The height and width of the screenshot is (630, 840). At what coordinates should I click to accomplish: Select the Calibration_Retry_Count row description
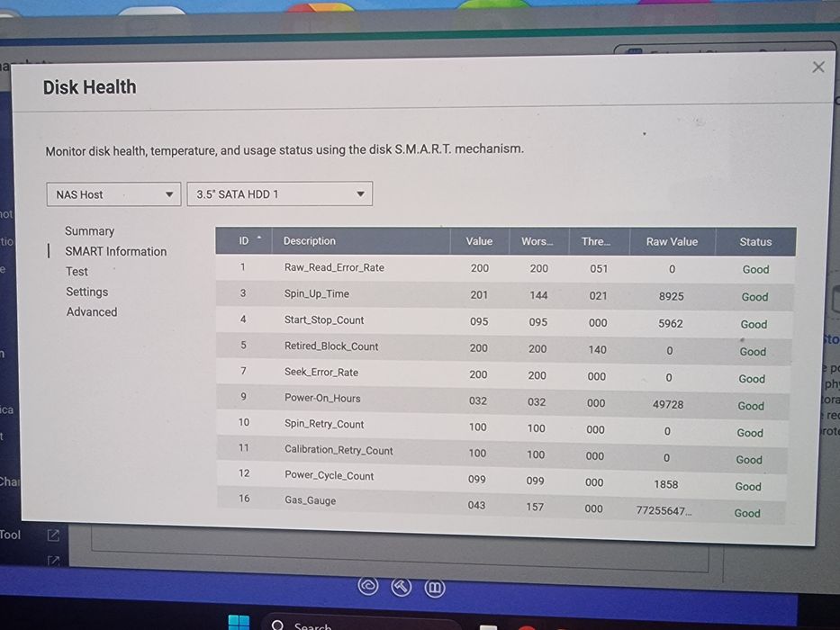(339, 450)
